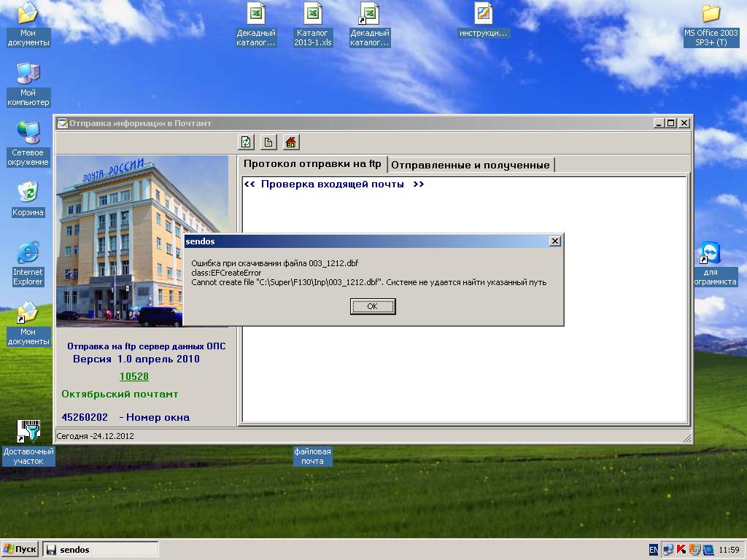
Task: Minimize the Отправка информации в Почтамт window
Action: pyautogui.click(x=659, y=123)
